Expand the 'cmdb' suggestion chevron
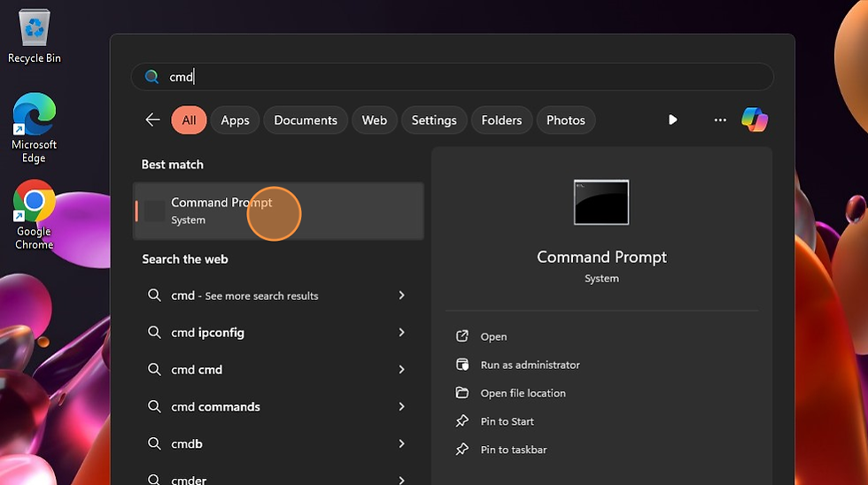Screen dimensions: 868x485 (401, 444)
